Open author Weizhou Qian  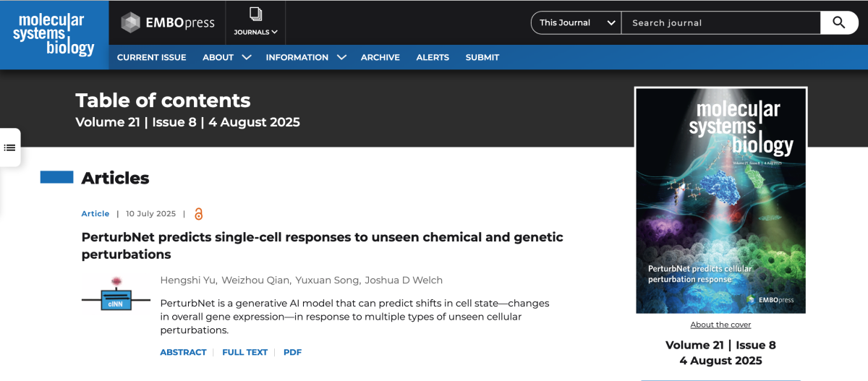pos(255,281)
